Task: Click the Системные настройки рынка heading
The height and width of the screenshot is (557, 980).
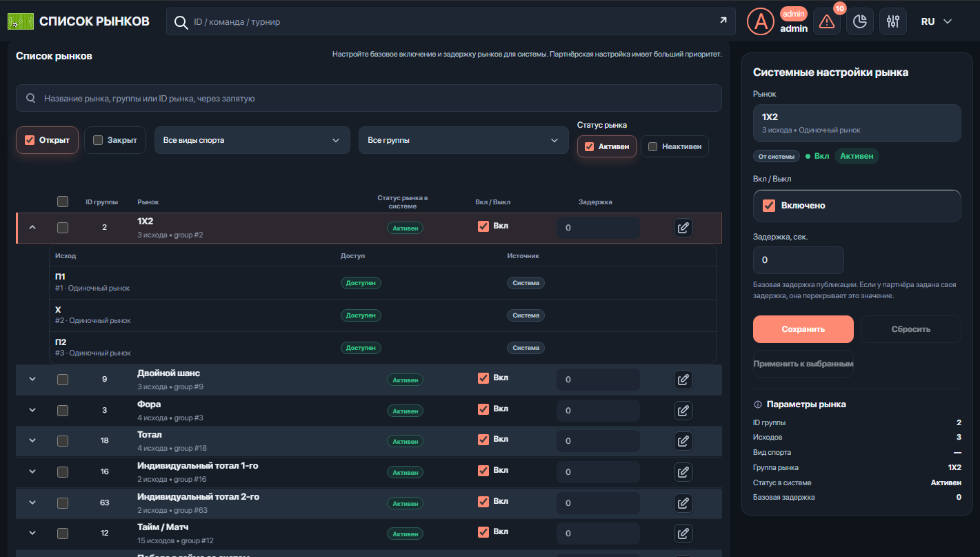Action: pyautogui.click(x=830, y=72)
